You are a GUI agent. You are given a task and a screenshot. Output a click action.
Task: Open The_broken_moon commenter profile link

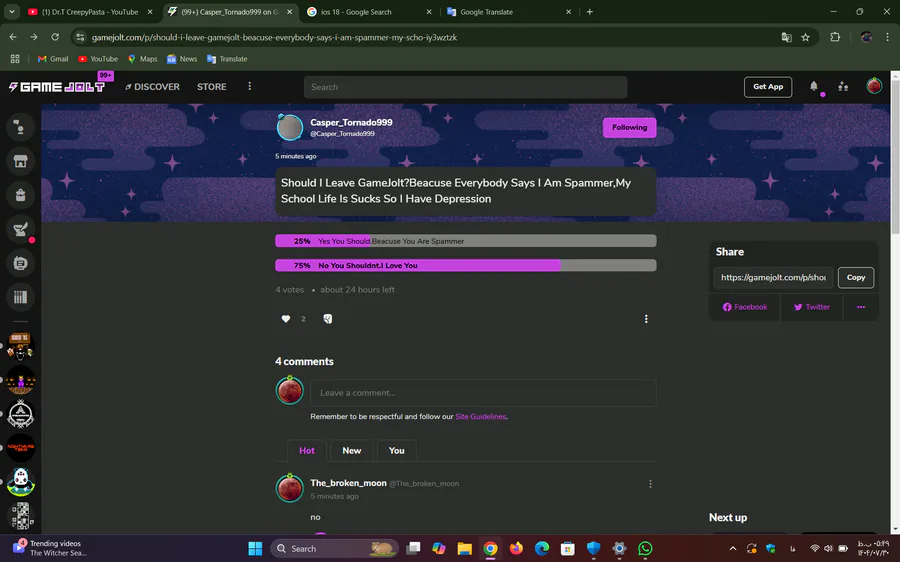point(348,483)
